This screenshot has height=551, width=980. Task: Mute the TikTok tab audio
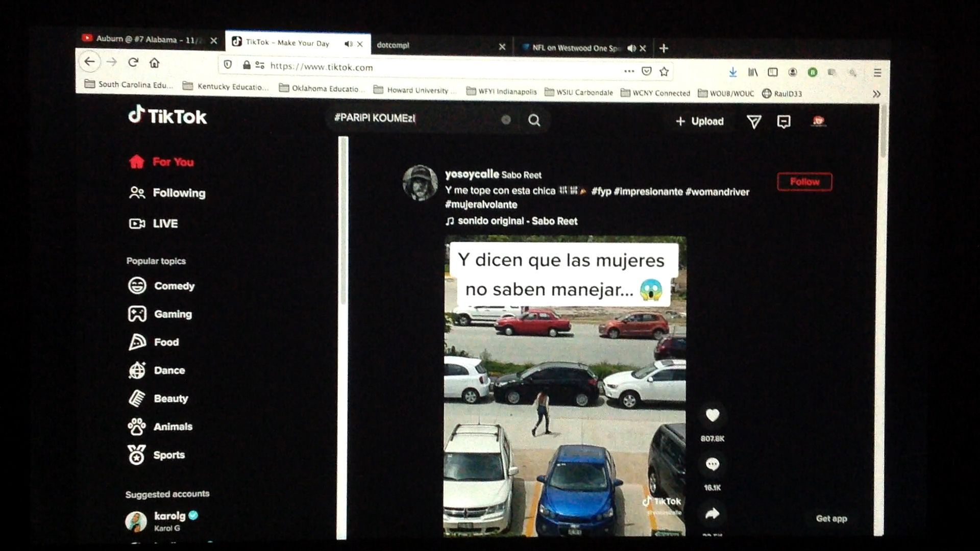(348, 44)
